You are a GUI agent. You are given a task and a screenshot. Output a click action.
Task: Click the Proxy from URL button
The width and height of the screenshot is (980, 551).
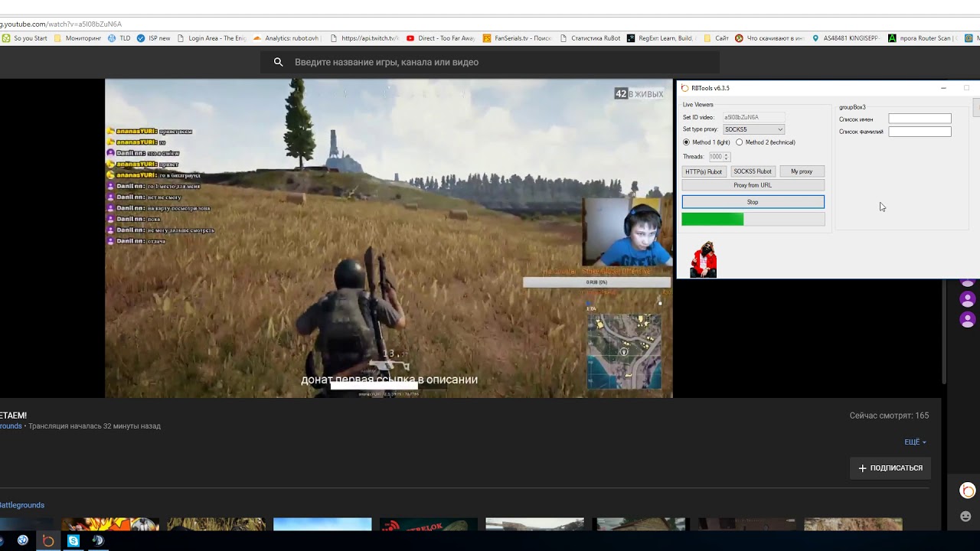(753, 185)
